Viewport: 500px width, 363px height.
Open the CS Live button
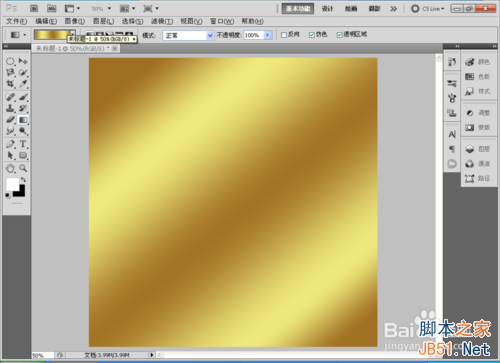pos(428,9)
